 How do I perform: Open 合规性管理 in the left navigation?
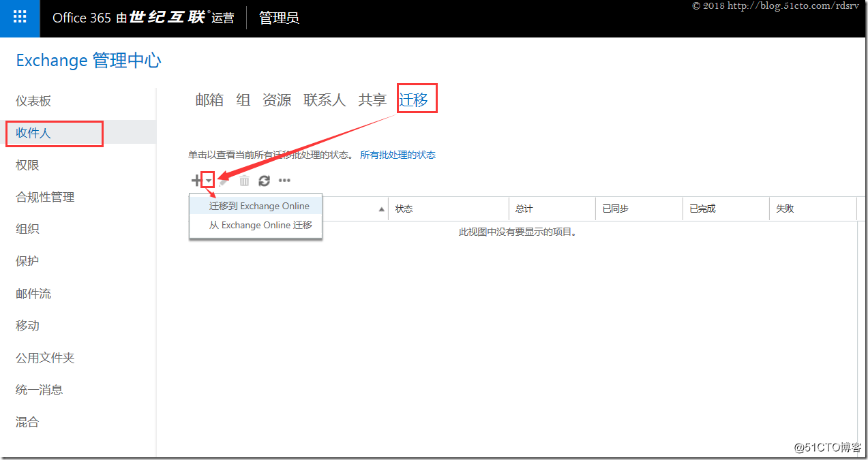(45, 197)
